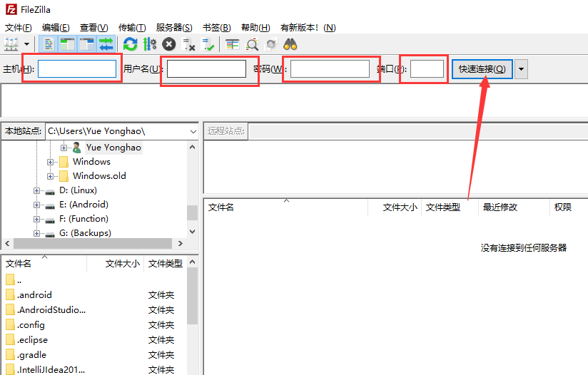Click local tree horizontal scroll left arrow
This screenshot has height=375, width=588.
click(7, 244)
